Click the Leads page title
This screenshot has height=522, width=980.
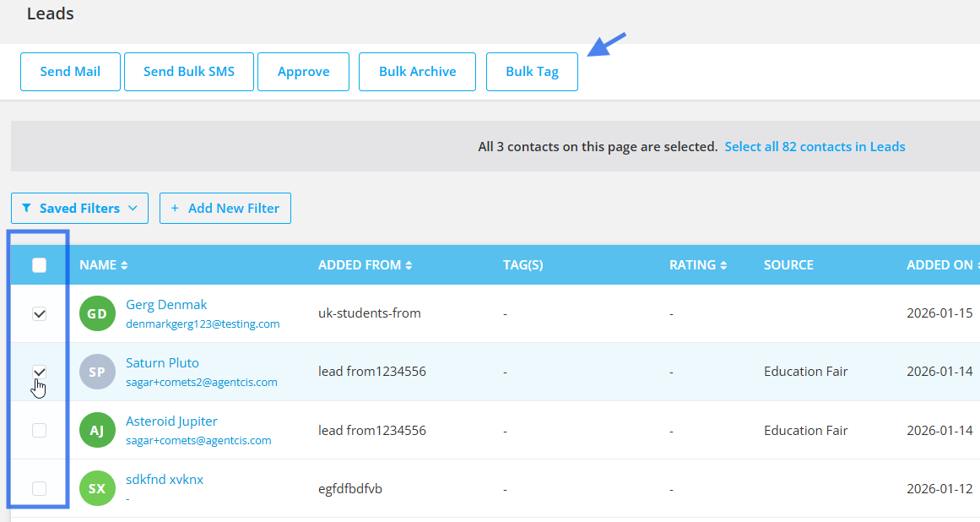point(50,14)
